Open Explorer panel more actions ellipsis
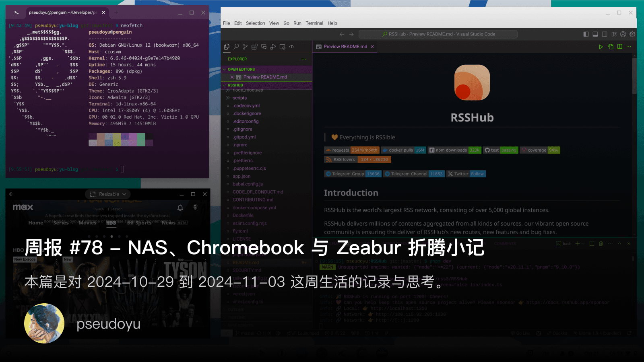Screen dimensions: 644x362 pos(304,59)
